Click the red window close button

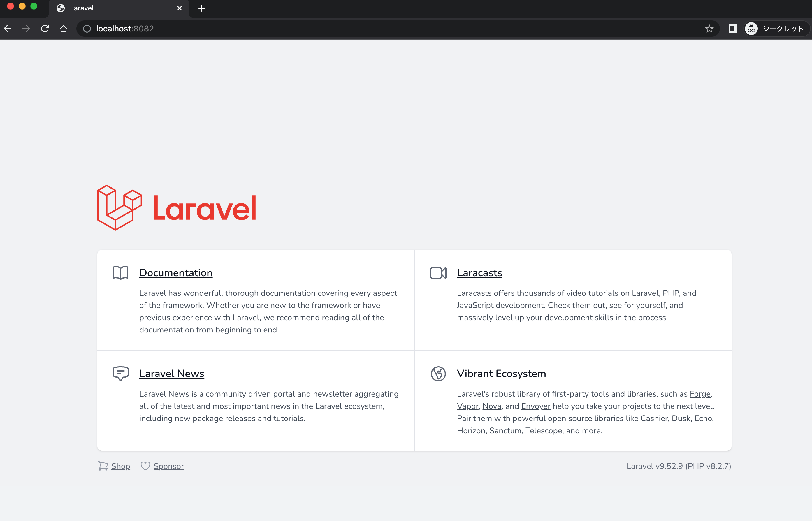10,6
